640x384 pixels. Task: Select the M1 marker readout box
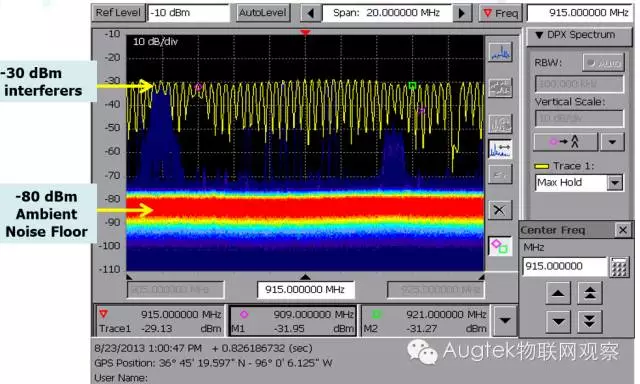click(x=293, y=321)
